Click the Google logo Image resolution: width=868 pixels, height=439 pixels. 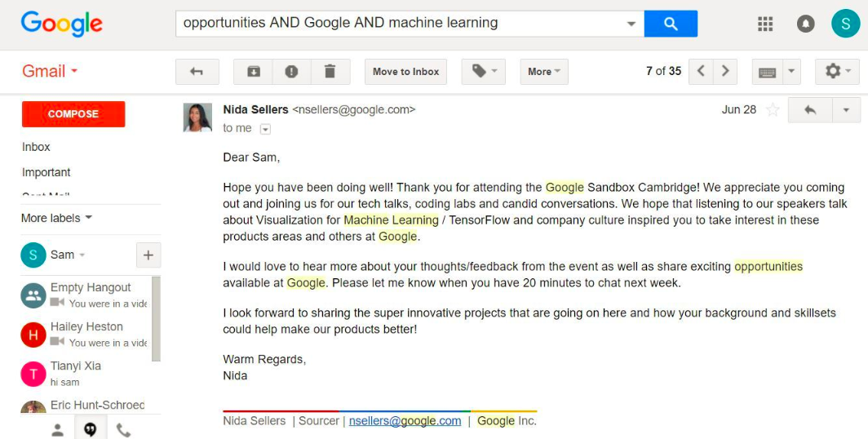61,24
